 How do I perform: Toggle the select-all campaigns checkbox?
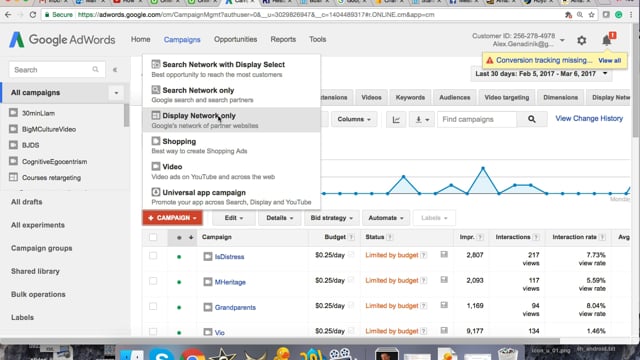pyautogui.click(x=153, y=237)
